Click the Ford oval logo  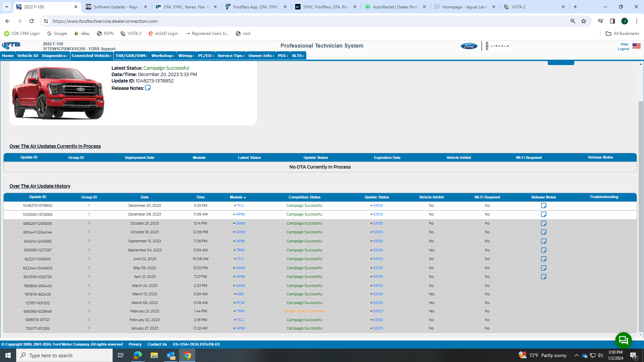click(469, 46)
